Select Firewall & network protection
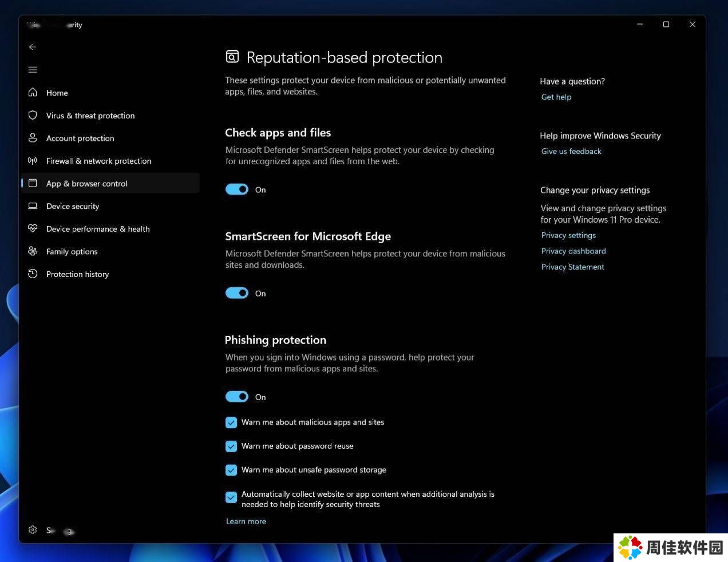 pos(110,161)
